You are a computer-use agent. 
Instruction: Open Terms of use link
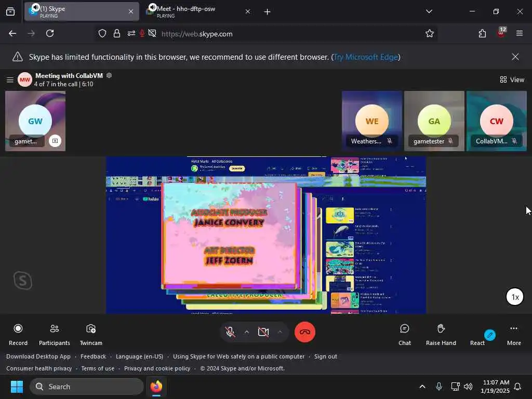pyautogui.click(x=98, y=368)
